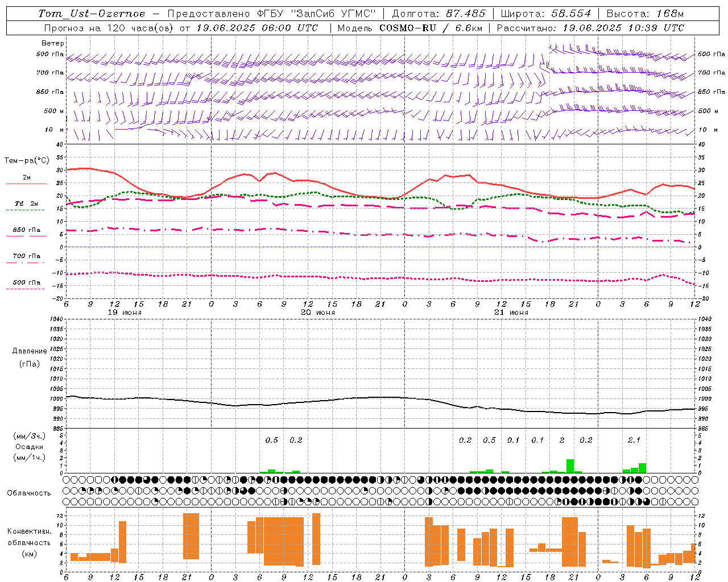Select the model name 'COSMO-RU / 6.6км'
The height and width of the screenshot is (582, 728).
(x=431, y=28)
